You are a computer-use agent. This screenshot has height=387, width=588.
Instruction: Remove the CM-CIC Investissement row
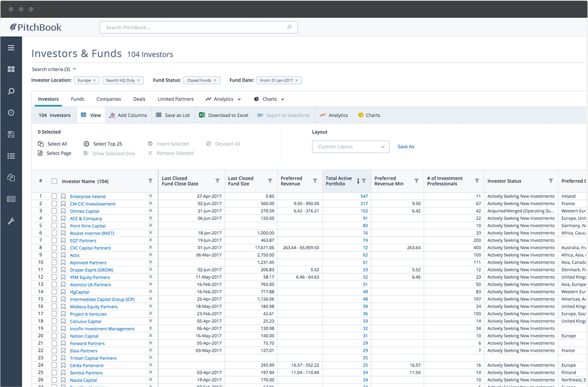[150, 203]
